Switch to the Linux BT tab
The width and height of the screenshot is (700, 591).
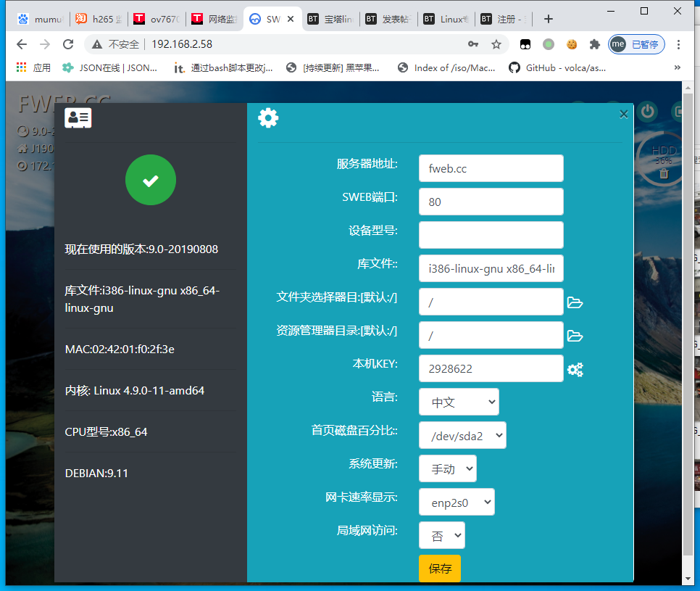(447, 19)
